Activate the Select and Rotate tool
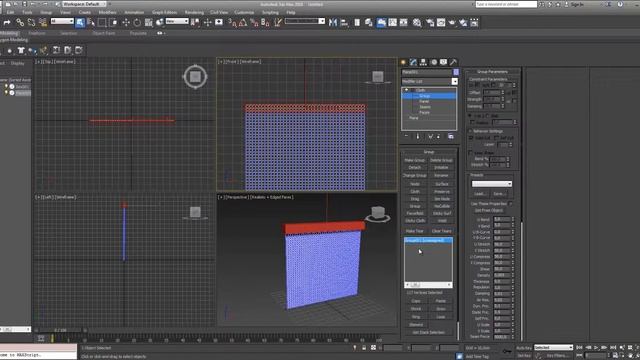Image resolution: width=640 pixels, height=360 pixels. click(x=137, y=22)
